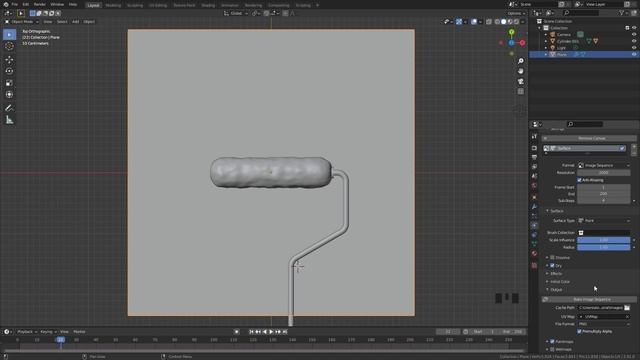Click the green Y axis gizmo

click(x=511, y=32)
